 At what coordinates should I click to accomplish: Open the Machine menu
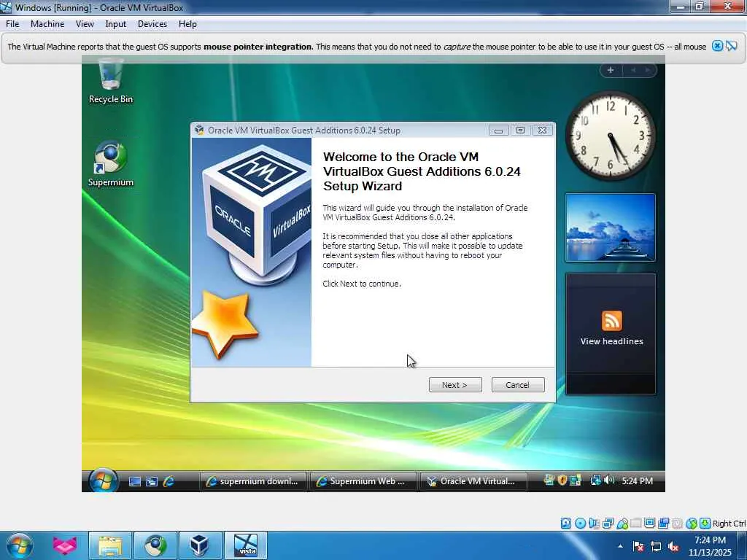tap(47, 24)
